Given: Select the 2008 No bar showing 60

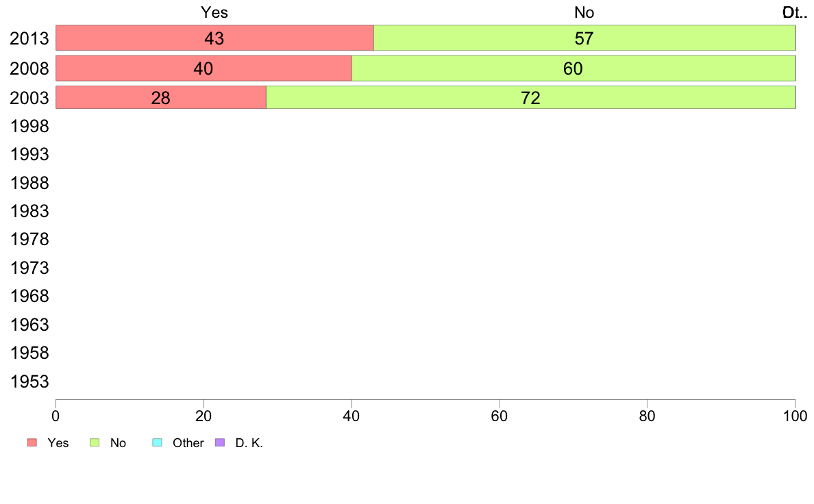Looking at the screenshot, I should pos(573,68).
